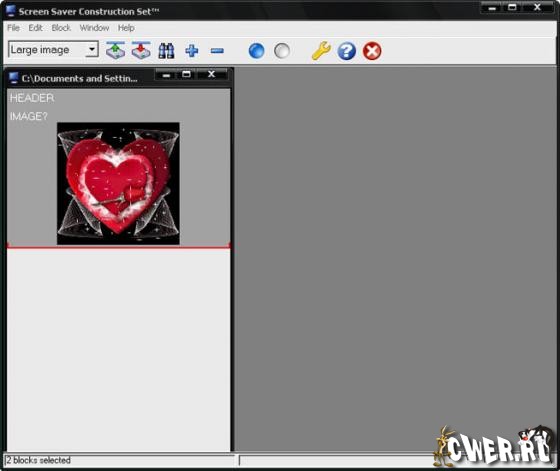Screen dimensions: 560x471
Task: Open the File menu
Action: 14,28
